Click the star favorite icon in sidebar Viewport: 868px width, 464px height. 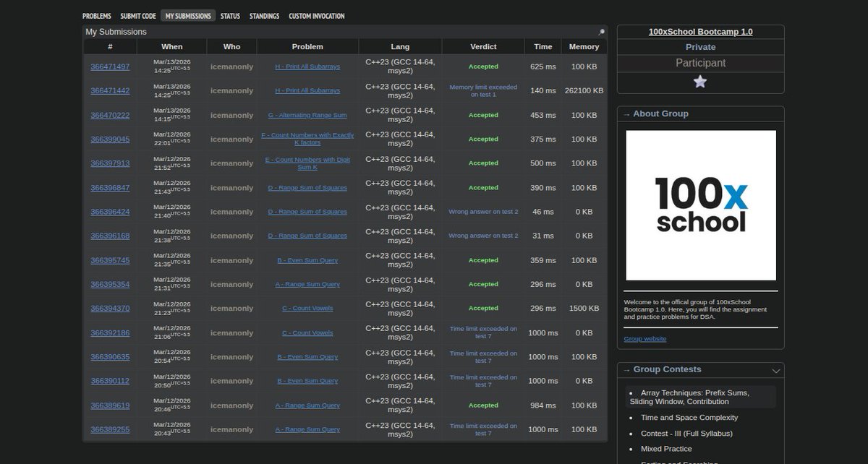[699, 82]
